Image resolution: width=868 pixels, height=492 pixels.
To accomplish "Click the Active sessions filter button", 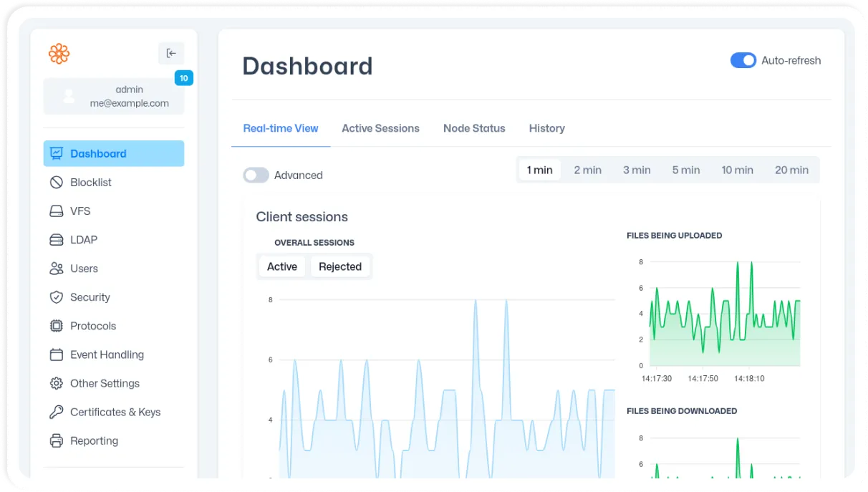I will tap(282, 266).
